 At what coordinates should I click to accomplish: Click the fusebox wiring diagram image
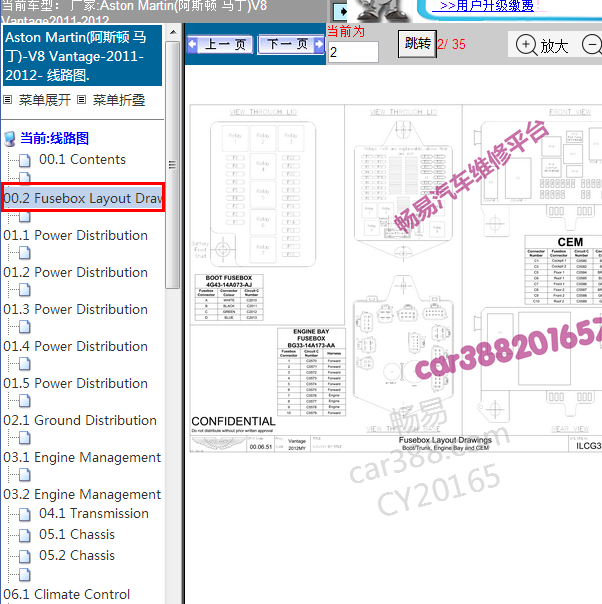pyautogui.click(x=396, y=278)
